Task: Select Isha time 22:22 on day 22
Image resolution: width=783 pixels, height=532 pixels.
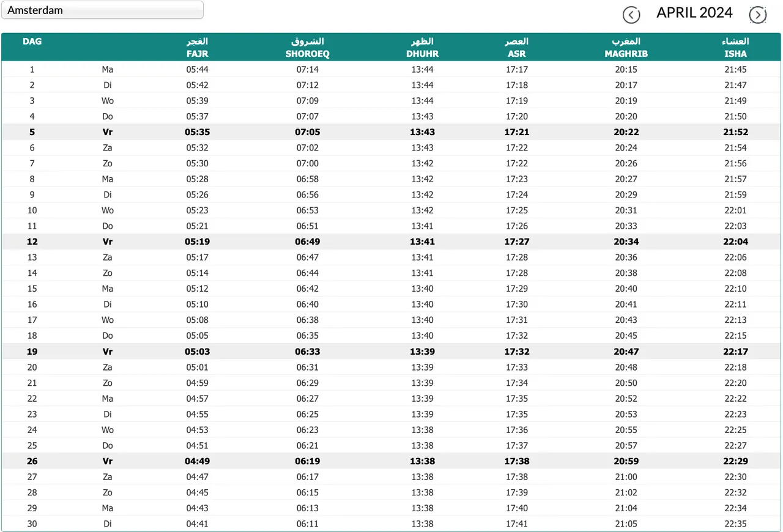Action: coord(736,399)
